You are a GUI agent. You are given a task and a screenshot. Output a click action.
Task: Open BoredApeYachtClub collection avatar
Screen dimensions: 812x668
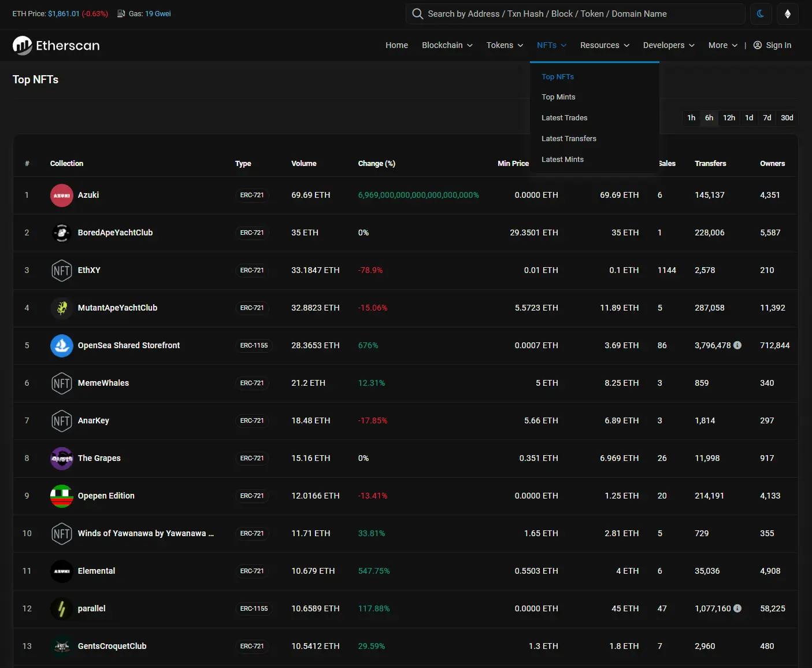62,233
